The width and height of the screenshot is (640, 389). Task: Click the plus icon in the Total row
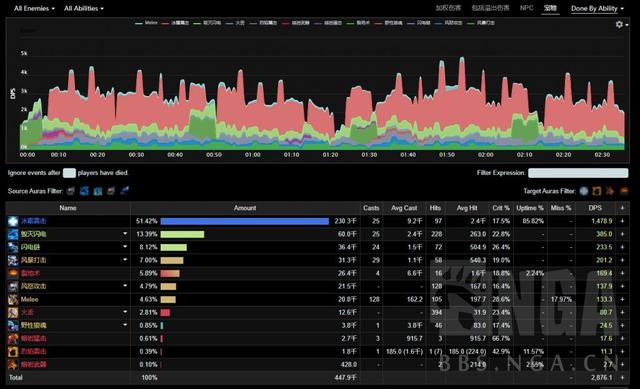622,378
